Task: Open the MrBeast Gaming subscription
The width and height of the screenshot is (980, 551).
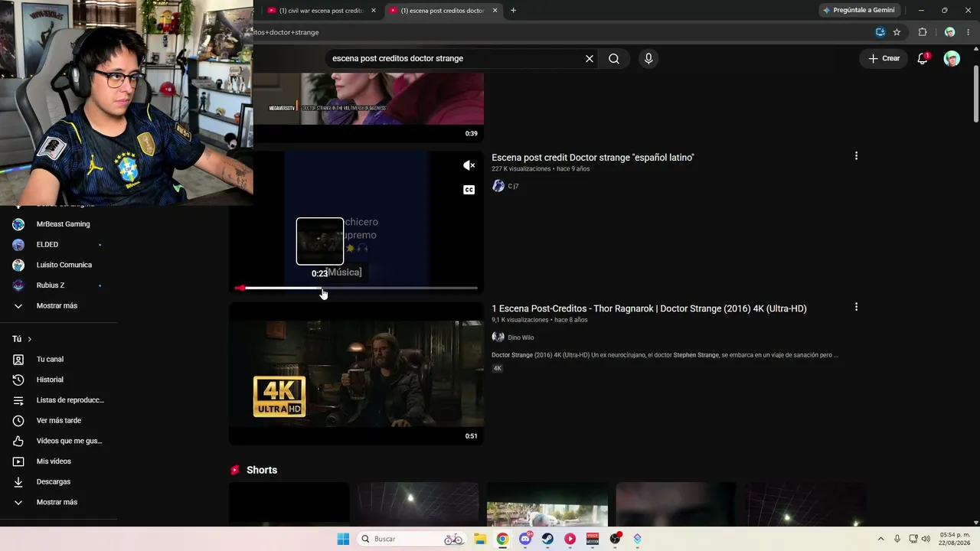Action: 63,224
